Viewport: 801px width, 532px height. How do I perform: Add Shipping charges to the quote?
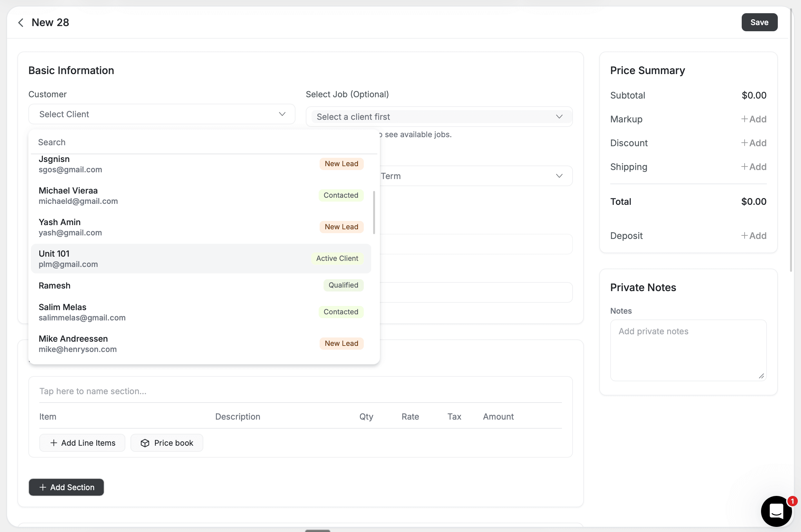pos(754,166)
